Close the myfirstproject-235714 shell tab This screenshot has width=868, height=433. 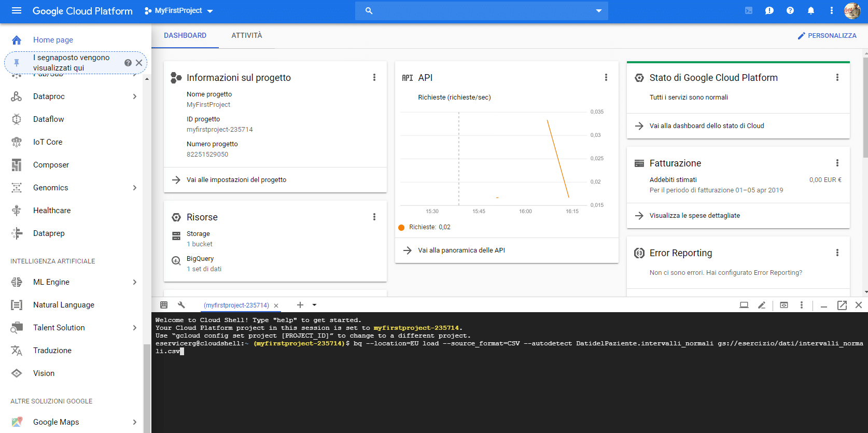pyautogui.click(x=276, y=305)
